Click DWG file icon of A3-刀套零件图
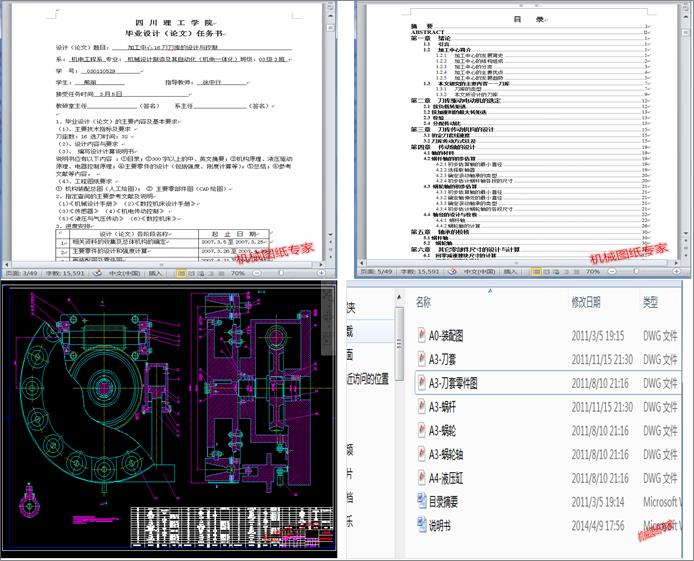694x561 pixels. pos(422,383)
